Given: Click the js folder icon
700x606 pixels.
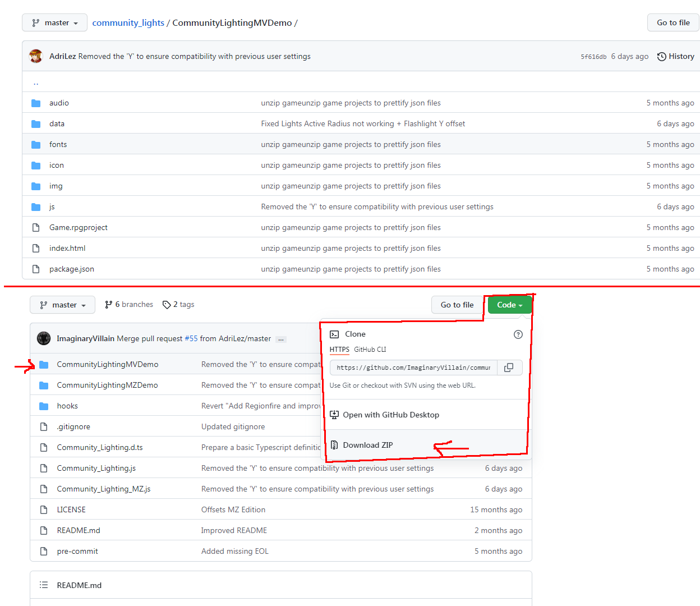Looking at the screenshot, I should (x=36, y=206).
